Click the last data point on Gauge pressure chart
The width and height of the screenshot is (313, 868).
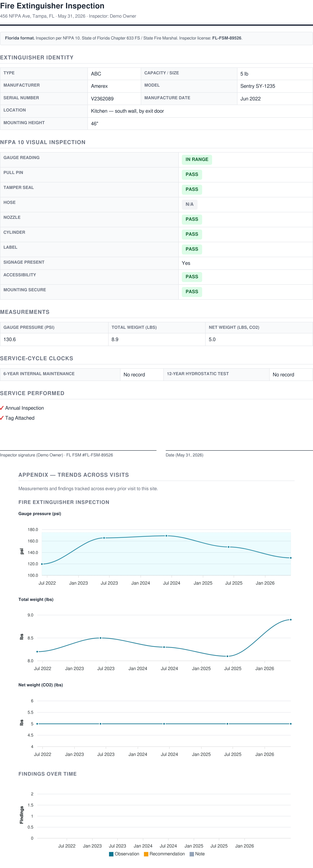point(290,558)
